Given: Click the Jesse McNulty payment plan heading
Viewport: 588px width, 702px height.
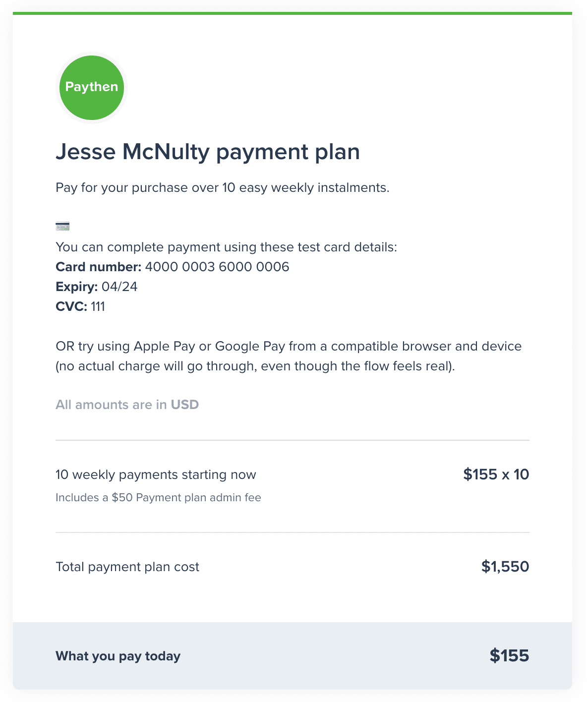Looking at the screenshot, I should [x=208, y=152].
